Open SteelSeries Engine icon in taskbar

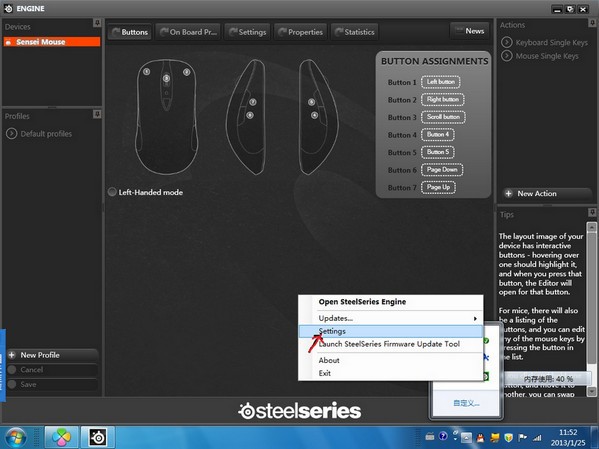(98, 437)
